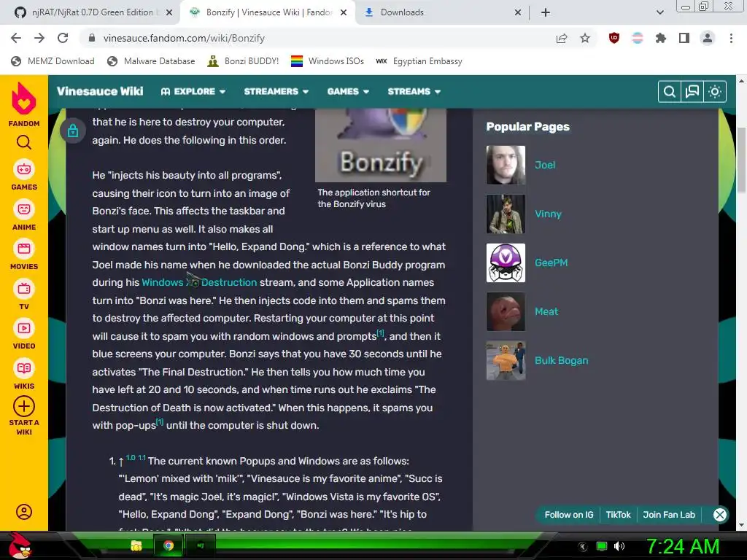
Task: Open GeePM popular page link
Action: (551, 262)
